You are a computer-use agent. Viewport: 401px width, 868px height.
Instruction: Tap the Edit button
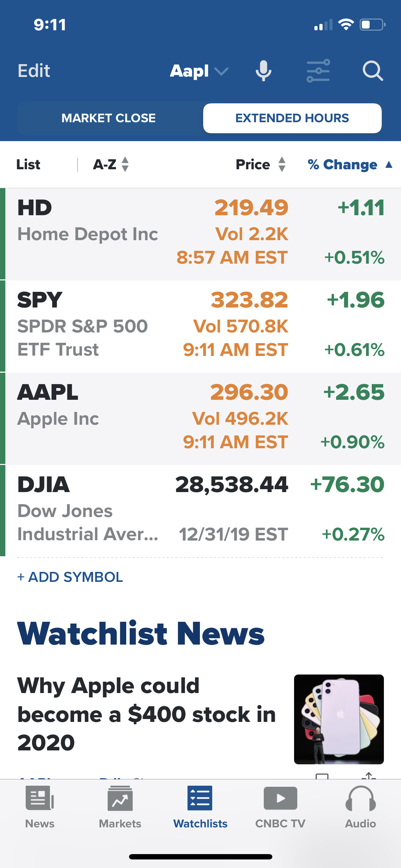pyautogui.click(x=34, y=71)
